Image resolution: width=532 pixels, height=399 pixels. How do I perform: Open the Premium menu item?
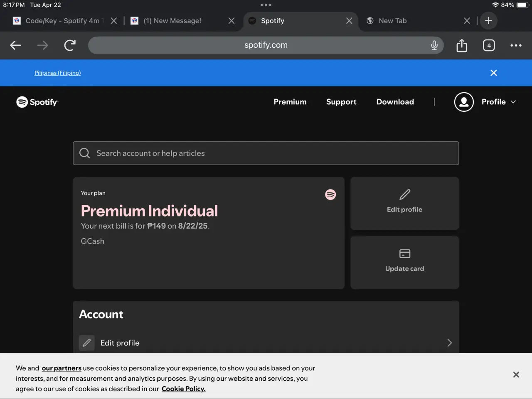coord(290,102)
